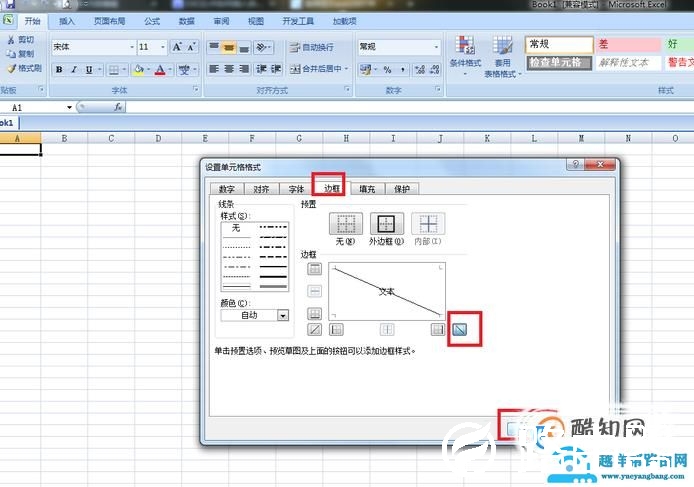Viewport: 694px width, 487px height.
Task: Apply the outline border preset
Action: [x=386, y=225]
